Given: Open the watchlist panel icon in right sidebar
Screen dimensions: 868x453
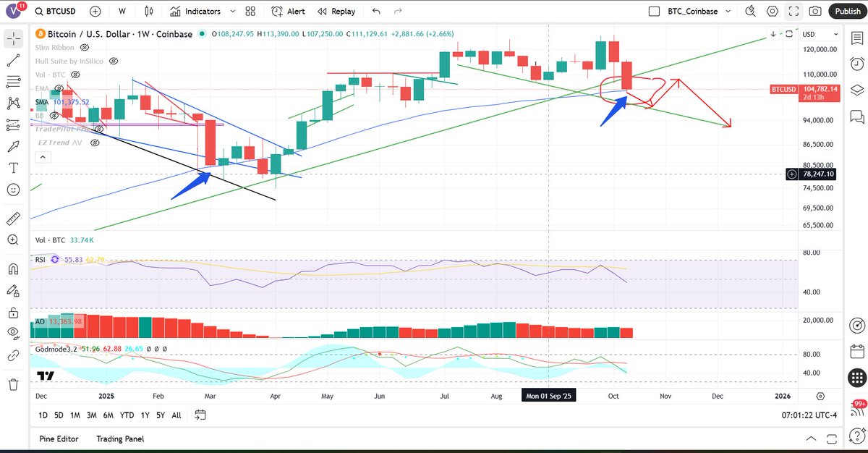Looking at the screenshot, I should coord(856,37).
